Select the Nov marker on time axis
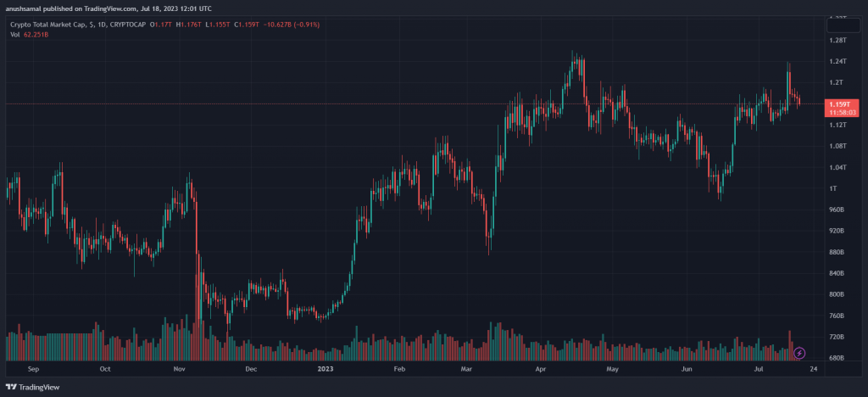Viewport: 868px width, 397px height. (x=179, y=370)
